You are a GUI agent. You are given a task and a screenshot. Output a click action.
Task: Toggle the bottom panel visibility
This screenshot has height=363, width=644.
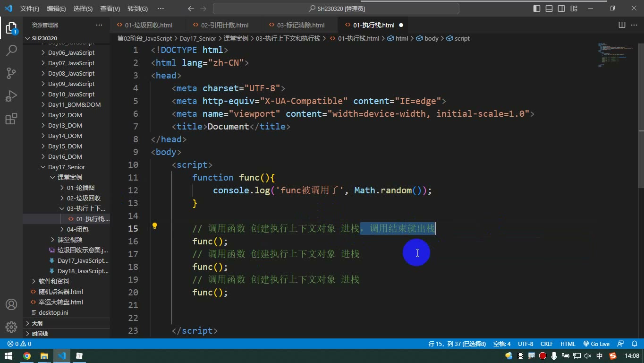pyautogui.click(x=549, y=9)
